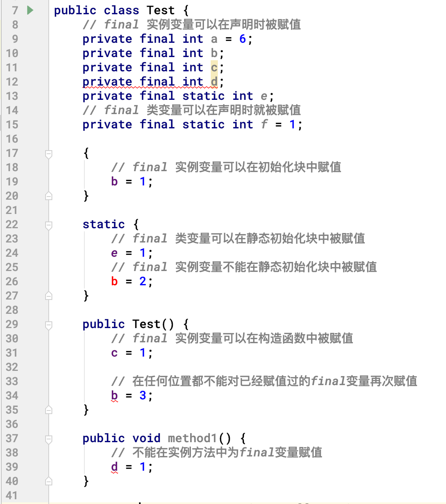Click 'e = 1;' in the static block
Image resolution: width=446 pixels, height=504 pixels.
pos(132,253)
